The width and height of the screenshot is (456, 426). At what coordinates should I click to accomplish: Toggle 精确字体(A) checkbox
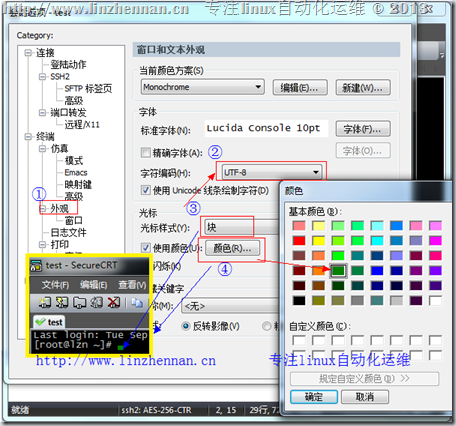tap(145, 152)
